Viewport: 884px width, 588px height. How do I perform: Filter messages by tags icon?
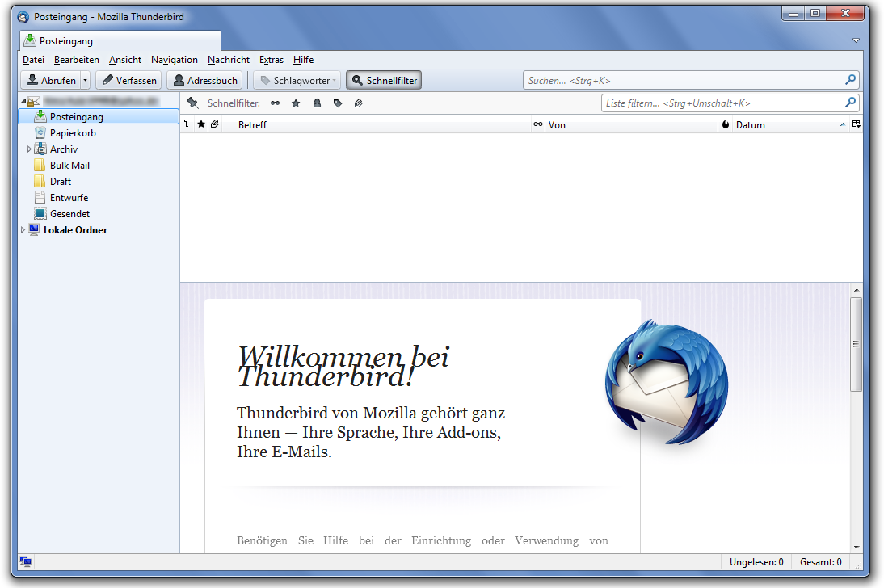pos(338,103)
